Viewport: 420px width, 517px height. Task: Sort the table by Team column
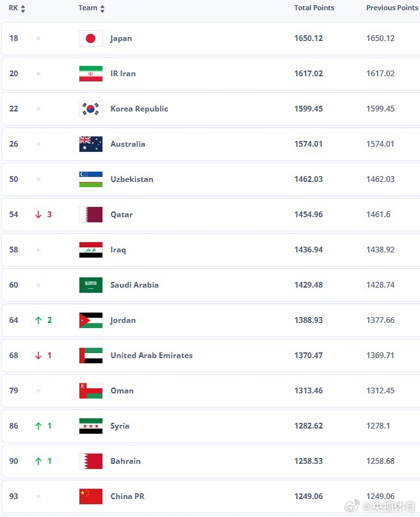click(x=92, y=8)
